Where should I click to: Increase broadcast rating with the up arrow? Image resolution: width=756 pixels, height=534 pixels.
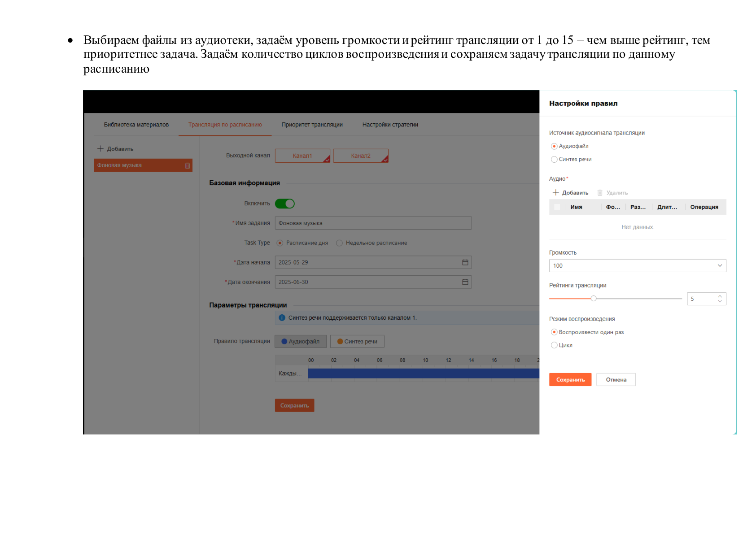[x=720, y=296]
